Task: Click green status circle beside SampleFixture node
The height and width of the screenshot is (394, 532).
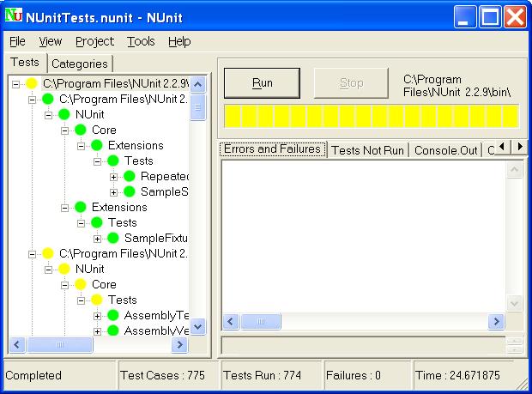Action: click(x=113, y=238)
